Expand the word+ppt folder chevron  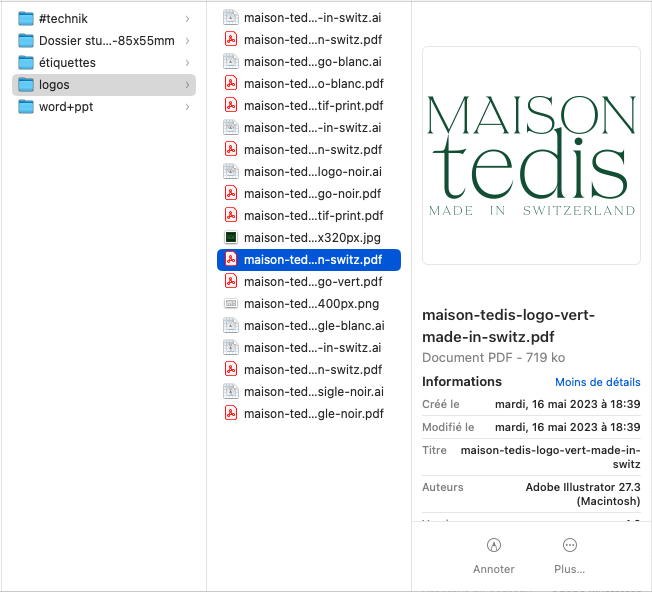coord(188,107)
